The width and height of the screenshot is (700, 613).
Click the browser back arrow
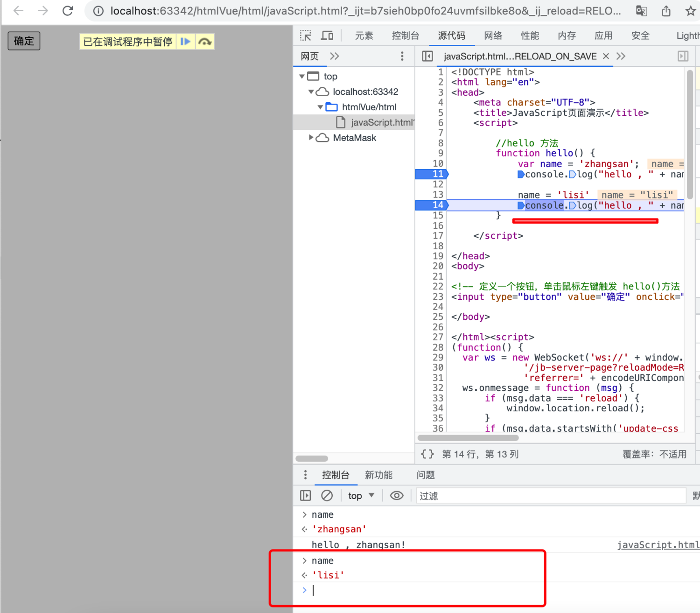pos(18,11)
